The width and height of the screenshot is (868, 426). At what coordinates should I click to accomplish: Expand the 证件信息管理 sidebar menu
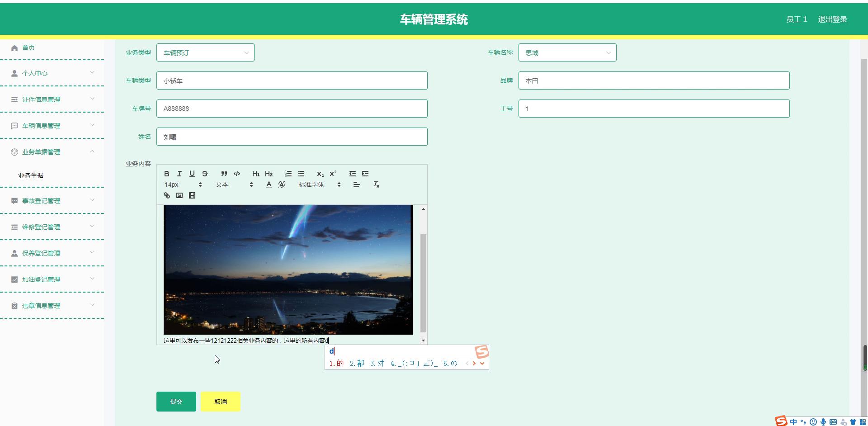tap(52, 99)
